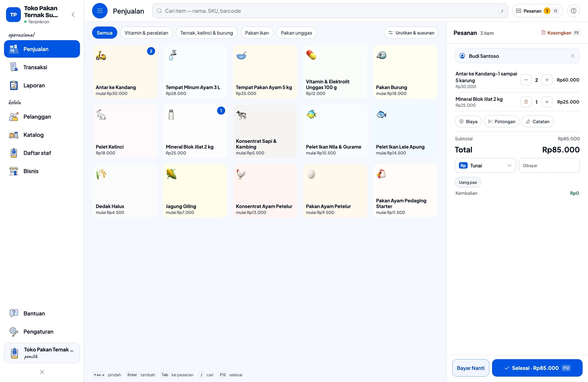This screenshot has width=588, height=382.
Task: Go to Transaksi in the sidebar
Action: coord(42,67)
